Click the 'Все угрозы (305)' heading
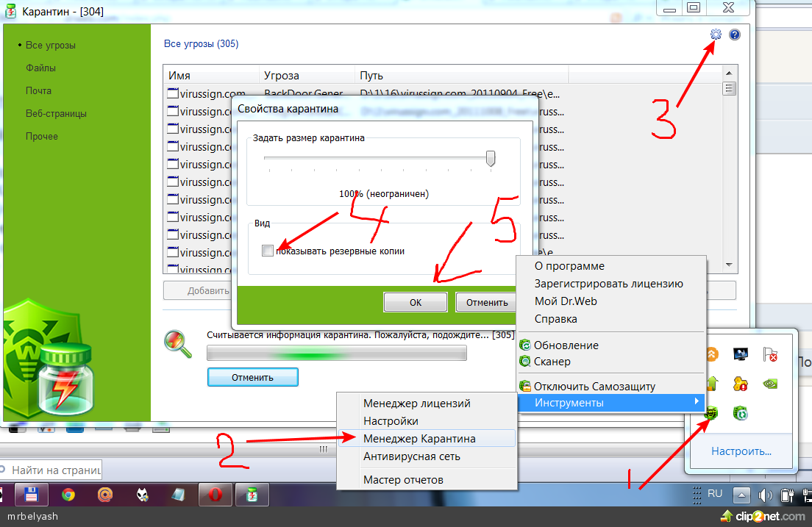This screenshot has height=527, width=812. coord(201,44)
